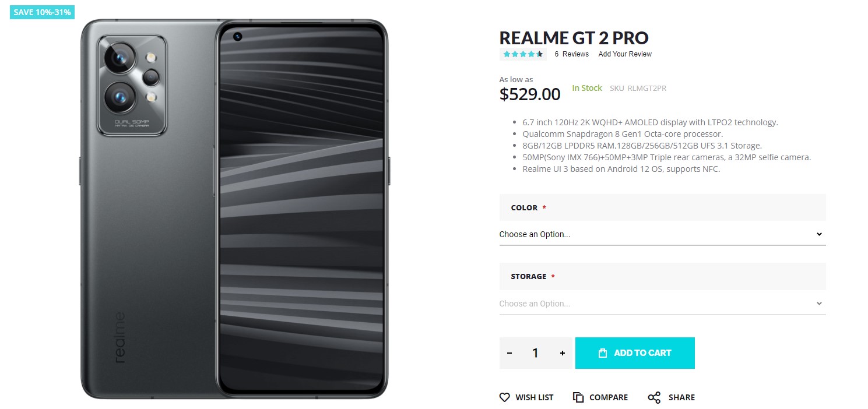Click the SHARE text link
Image resolution: width=868 pixels, height=409 pixels.
tap(683, 397)
